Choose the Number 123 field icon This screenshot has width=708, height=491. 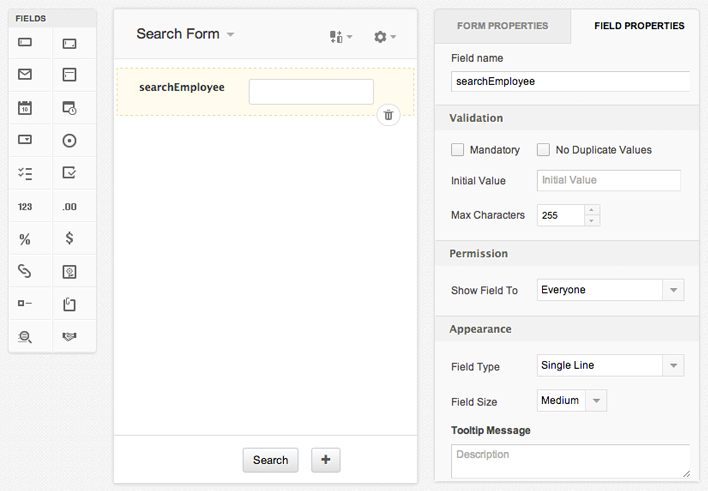tap(25, 206)
